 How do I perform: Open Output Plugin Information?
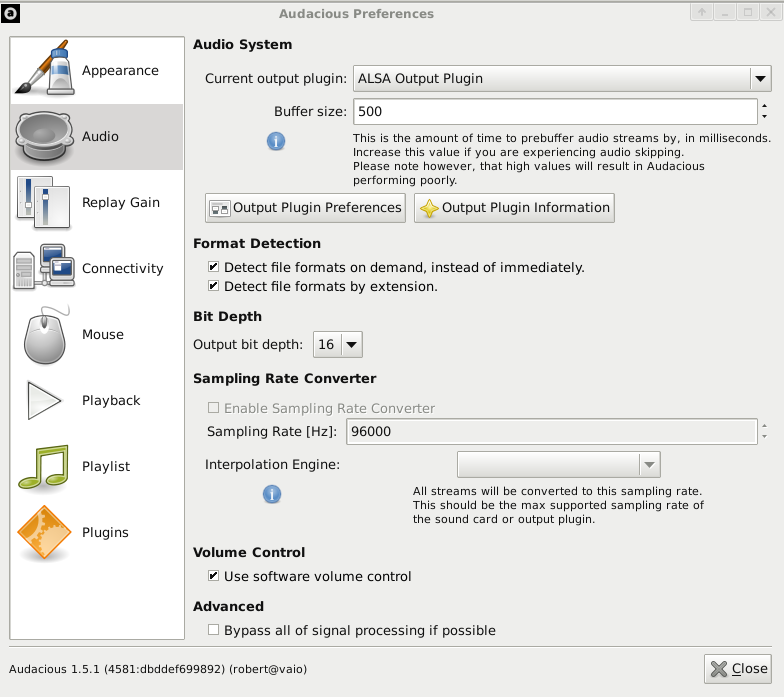click(514, 208)
